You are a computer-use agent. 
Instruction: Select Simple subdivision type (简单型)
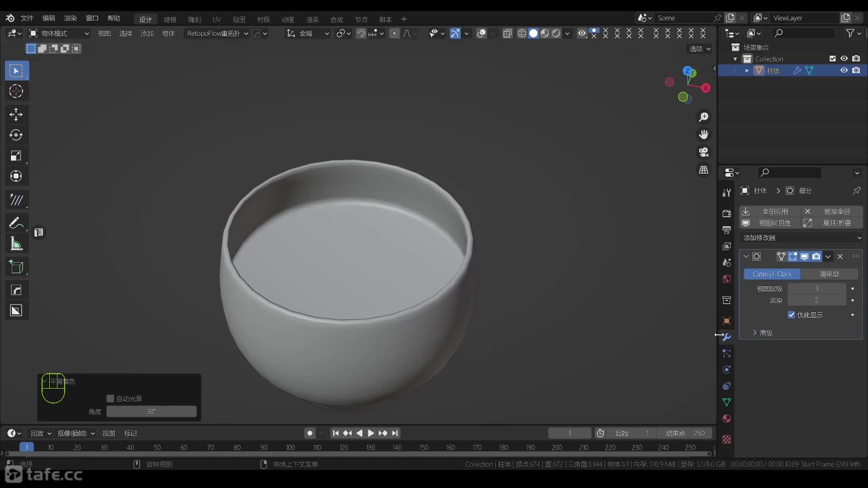[829, 274]
